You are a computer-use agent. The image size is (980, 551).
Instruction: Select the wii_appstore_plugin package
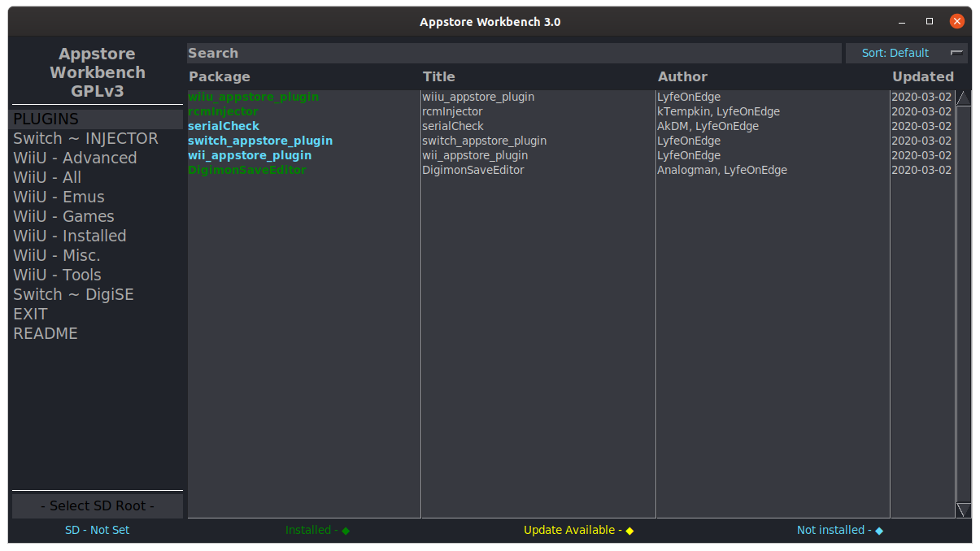pyautogui.click(x=250, y=155)
